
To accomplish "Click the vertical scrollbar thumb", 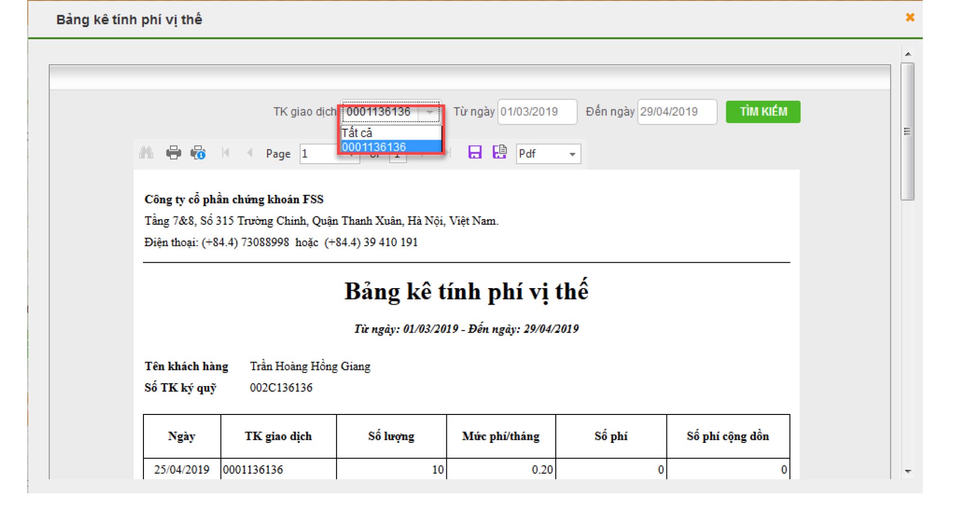I will [x=907, y=132].
